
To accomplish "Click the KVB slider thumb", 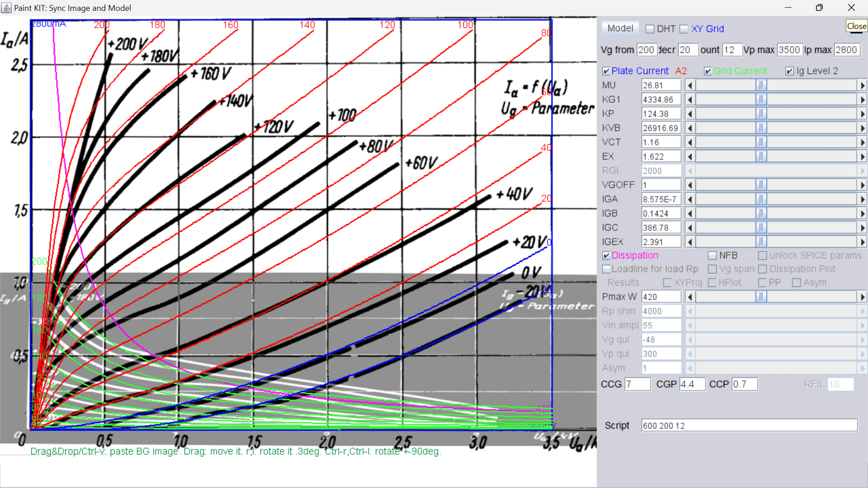I will [761, 128].
